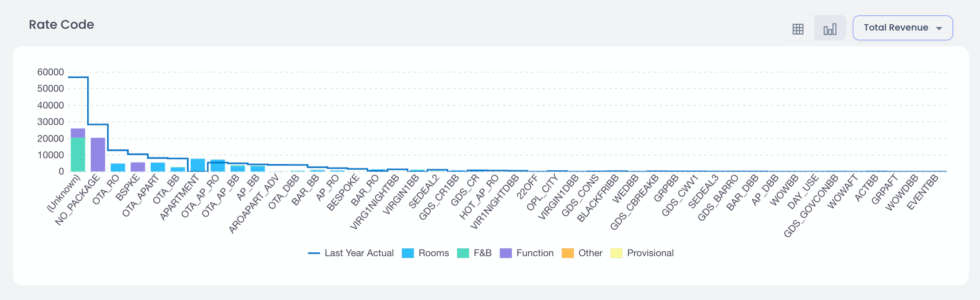The height and width of the screenshot is (300, 980).
Task: Click the OTA_APART bar
Action: tap(158, 167)
